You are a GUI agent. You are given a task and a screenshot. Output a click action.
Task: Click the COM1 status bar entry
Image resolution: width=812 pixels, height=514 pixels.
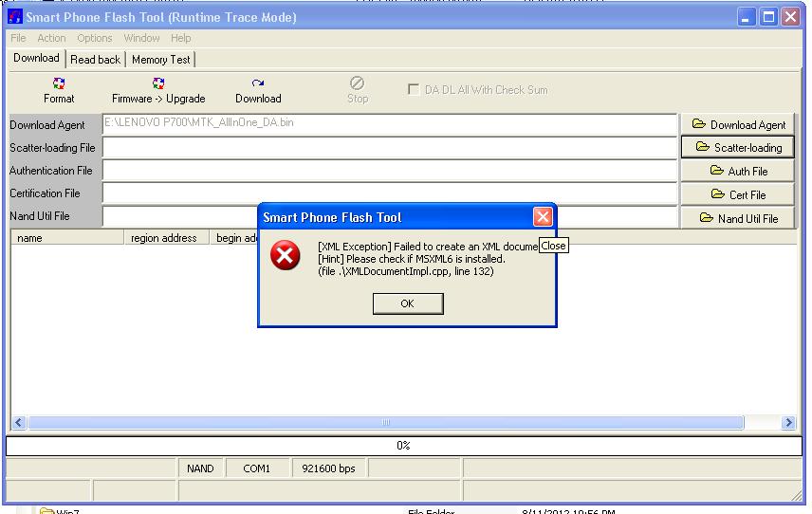(257, 468)
